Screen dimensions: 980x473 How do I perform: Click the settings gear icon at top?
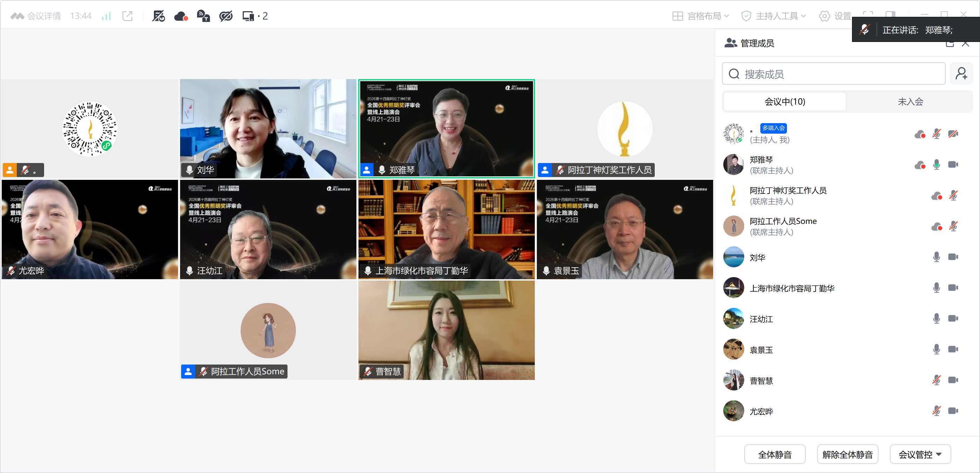[x=824, y=16]
